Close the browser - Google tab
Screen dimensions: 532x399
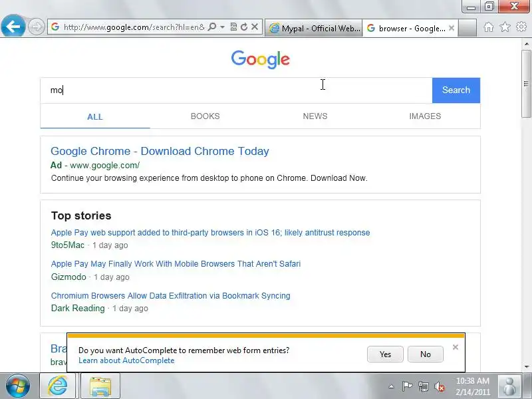(x=452, y=28)
